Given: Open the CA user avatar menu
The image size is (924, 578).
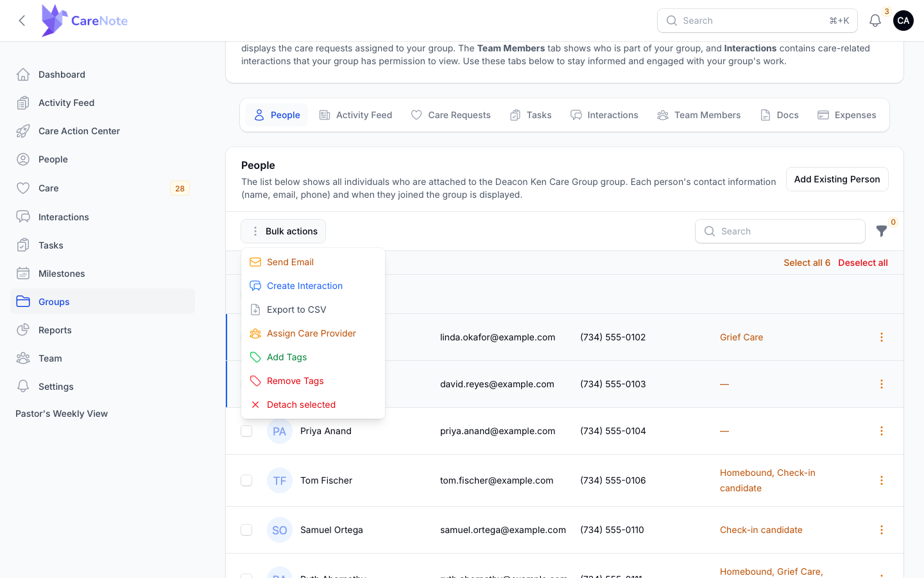Looking at the screenshot, I should (903, 21).
